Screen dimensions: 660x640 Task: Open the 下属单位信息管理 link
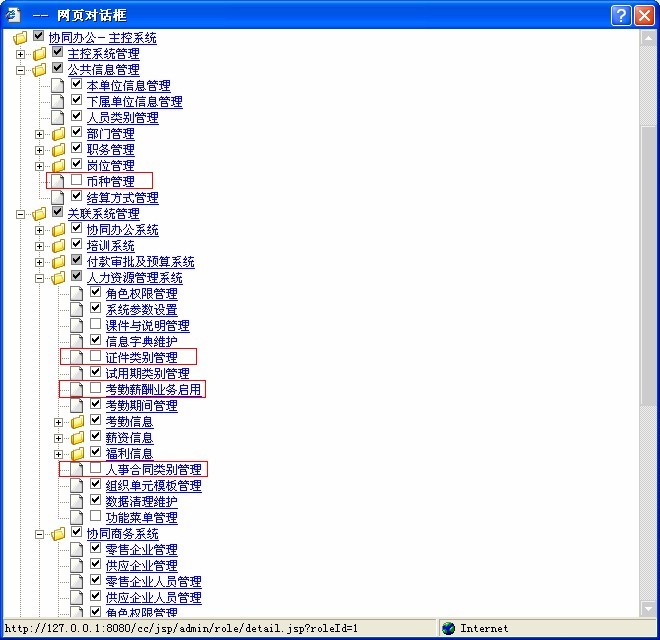[135, 102]
